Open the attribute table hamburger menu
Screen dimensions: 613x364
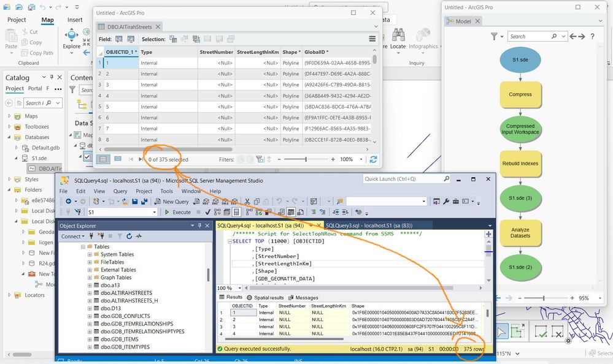click(372, 39)
